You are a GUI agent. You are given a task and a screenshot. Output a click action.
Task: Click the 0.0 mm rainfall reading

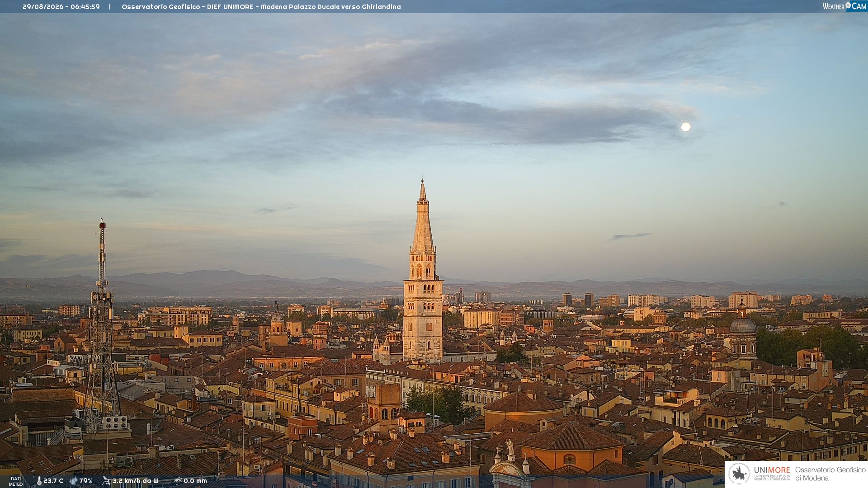[195, 481]
